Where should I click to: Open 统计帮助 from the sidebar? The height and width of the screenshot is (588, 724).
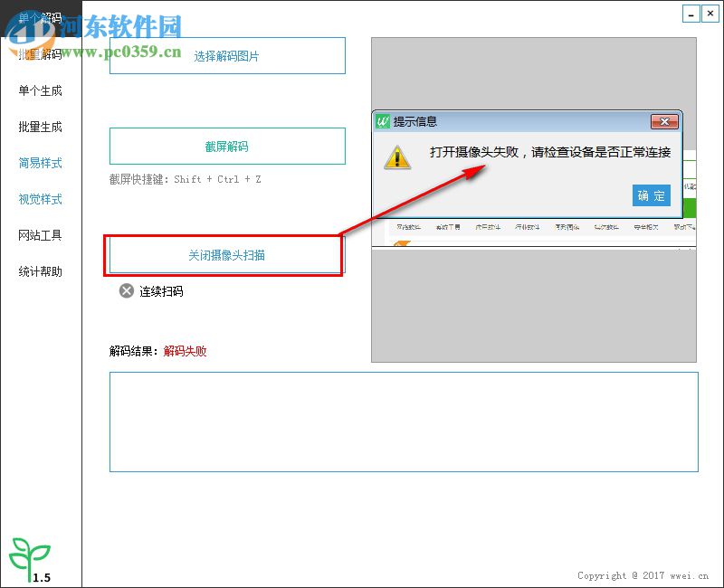tap(38, 271)
